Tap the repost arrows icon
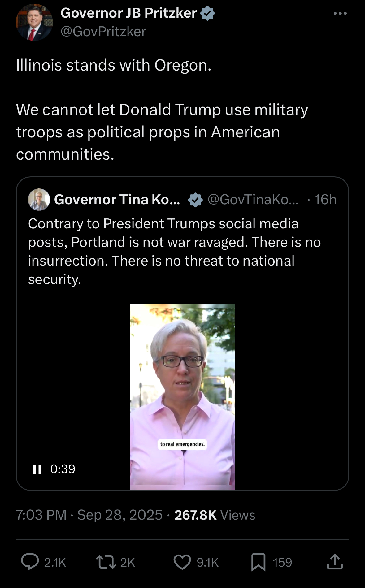The height and width of the screenshot is (588, 365). pyautogui.click(x=106, y=562)
